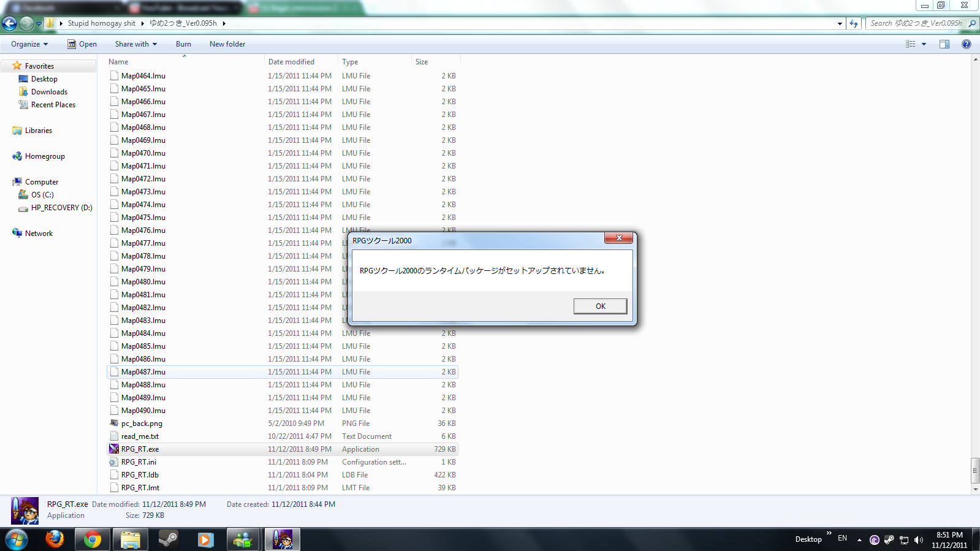This screenshot has width=980, height=551.
Task: Sort by Date modified column header
Action: [301, 62]
